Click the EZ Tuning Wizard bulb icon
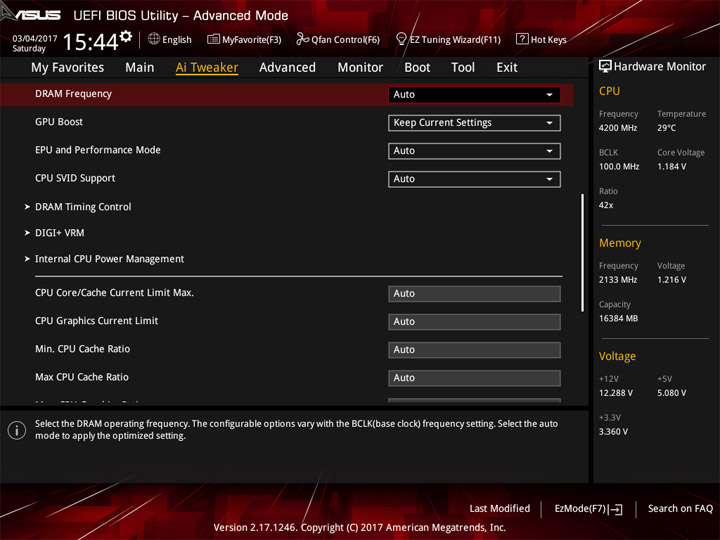 click(x=401, y=39)
